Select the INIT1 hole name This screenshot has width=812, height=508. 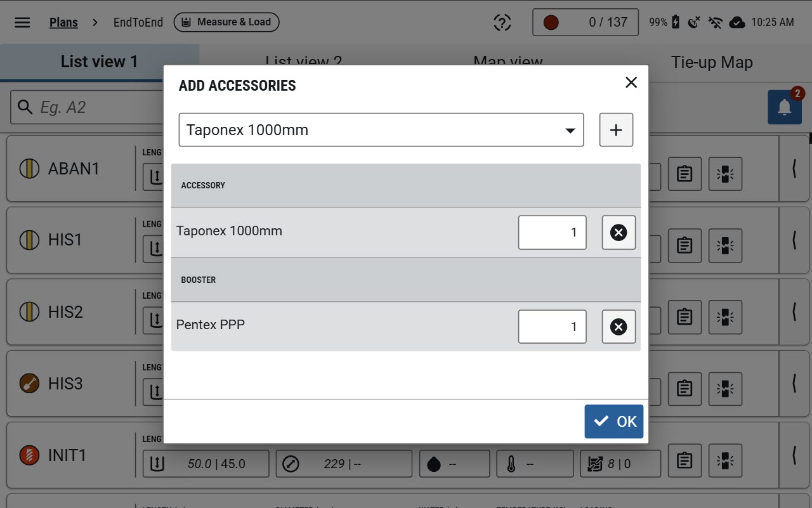point(67,455)
